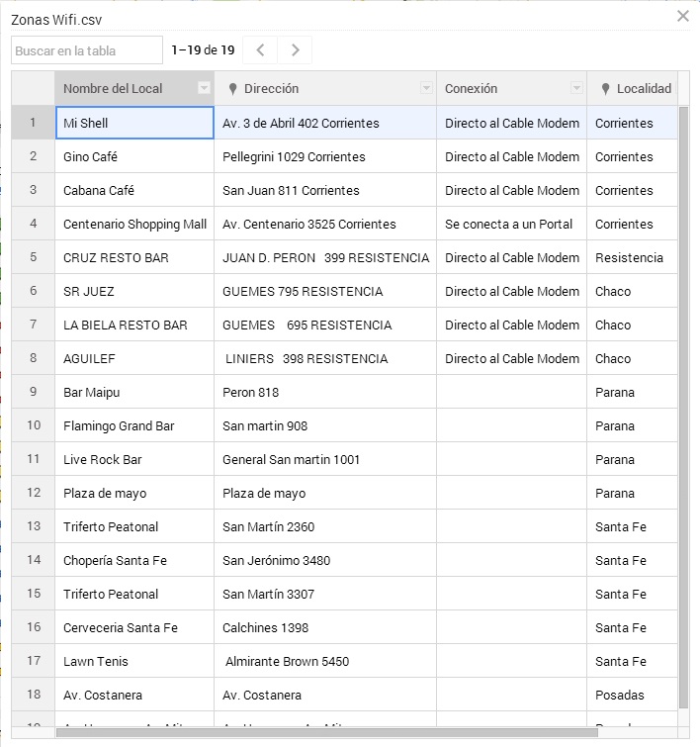Click the Dirección column location pin icon

pos(232,89)
